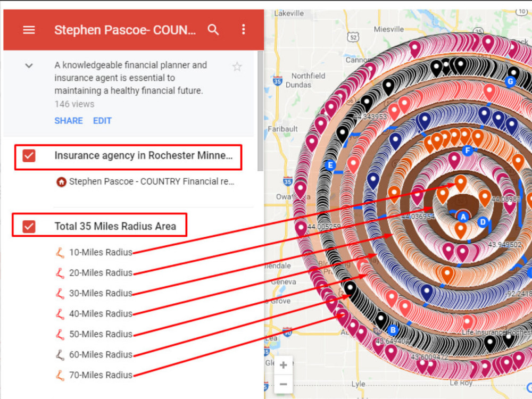Click the blue waypoint marker G
Image resolution: width=532 pixels, height=399 pixels.
coord(510,81)
